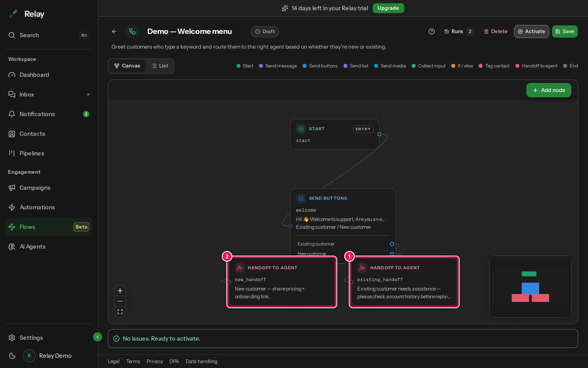The height and width of the screenshot is (368, 588).
Task: Click the canvas minimap
Action: coord(530,286)
